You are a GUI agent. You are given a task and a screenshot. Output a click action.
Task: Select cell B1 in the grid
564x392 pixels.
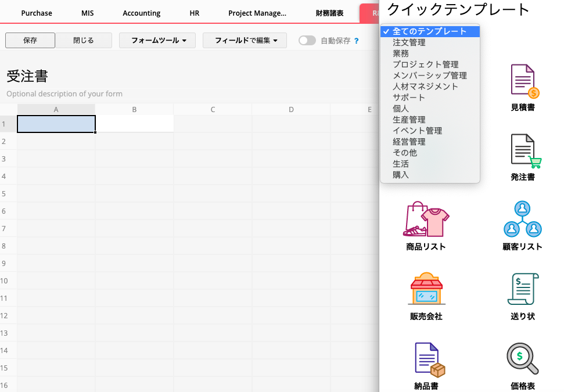(x=134, y=124)
